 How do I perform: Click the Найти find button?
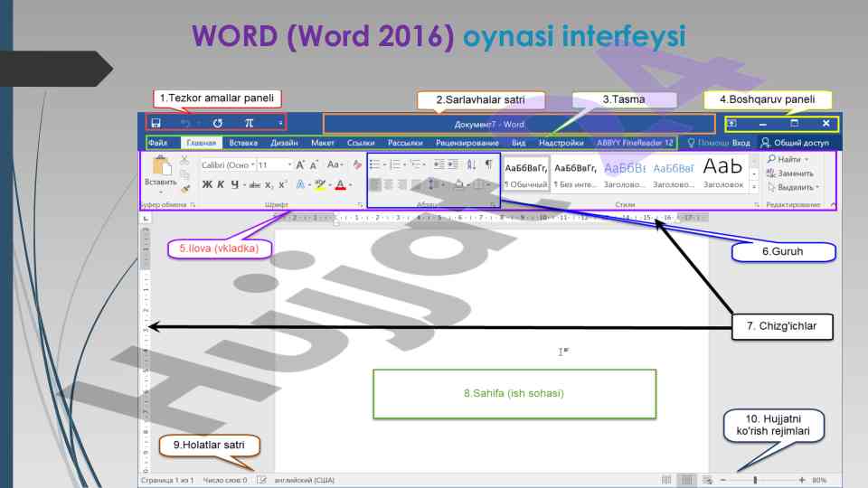788,159
